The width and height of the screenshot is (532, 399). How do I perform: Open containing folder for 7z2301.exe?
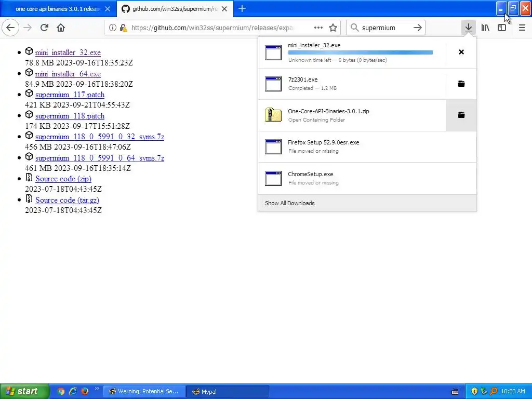point(461,84)
